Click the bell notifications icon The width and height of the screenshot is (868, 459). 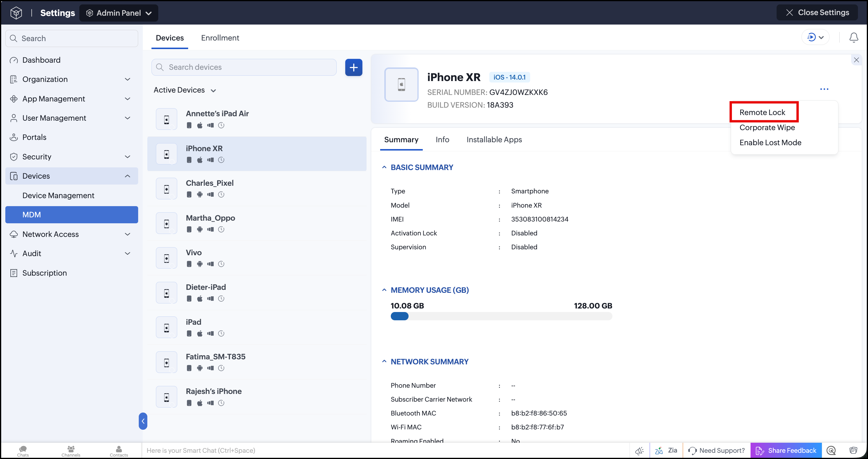coord(854,37)
